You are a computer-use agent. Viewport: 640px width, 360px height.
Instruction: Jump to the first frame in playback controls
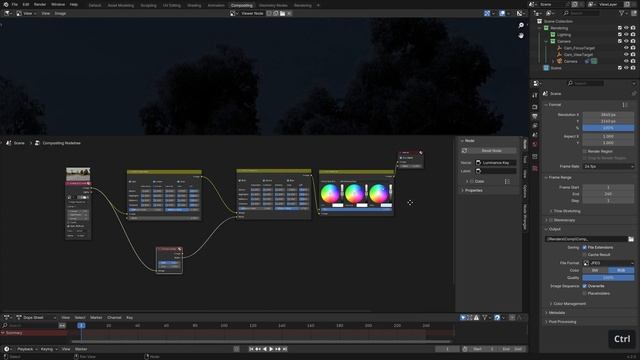251,349
